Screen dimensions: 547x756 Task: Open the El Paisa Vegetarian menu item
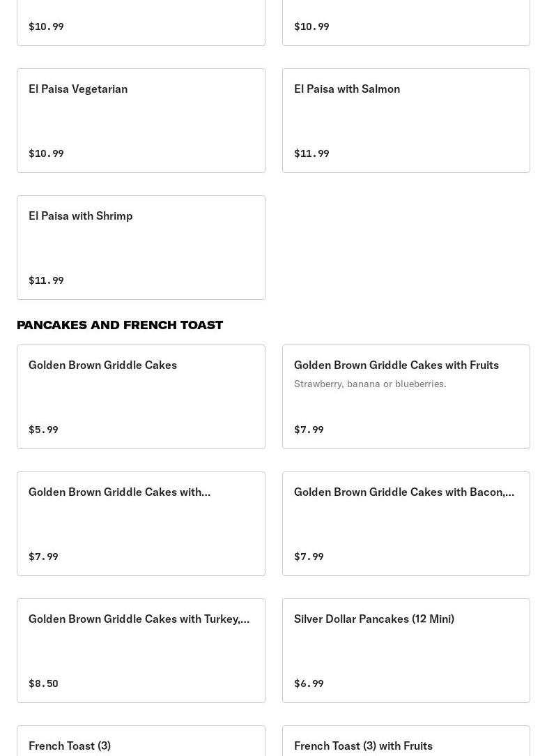(141, 120)
